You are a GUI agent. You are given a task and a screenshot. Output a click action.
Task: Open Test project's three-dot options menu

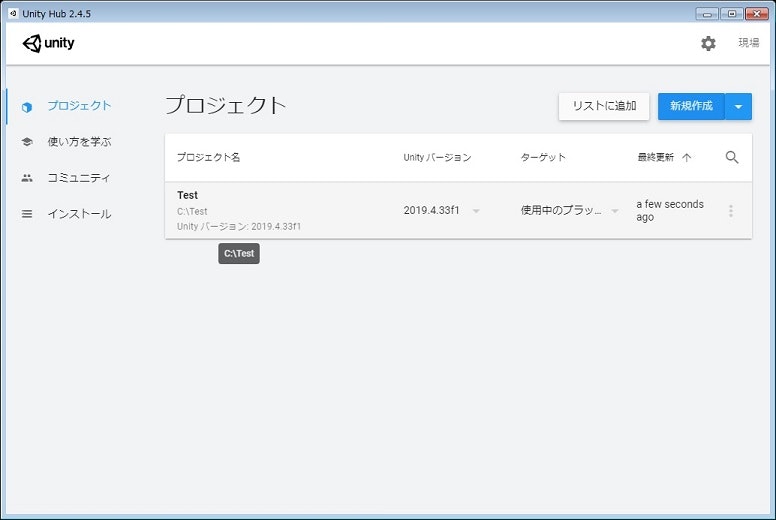731,211
